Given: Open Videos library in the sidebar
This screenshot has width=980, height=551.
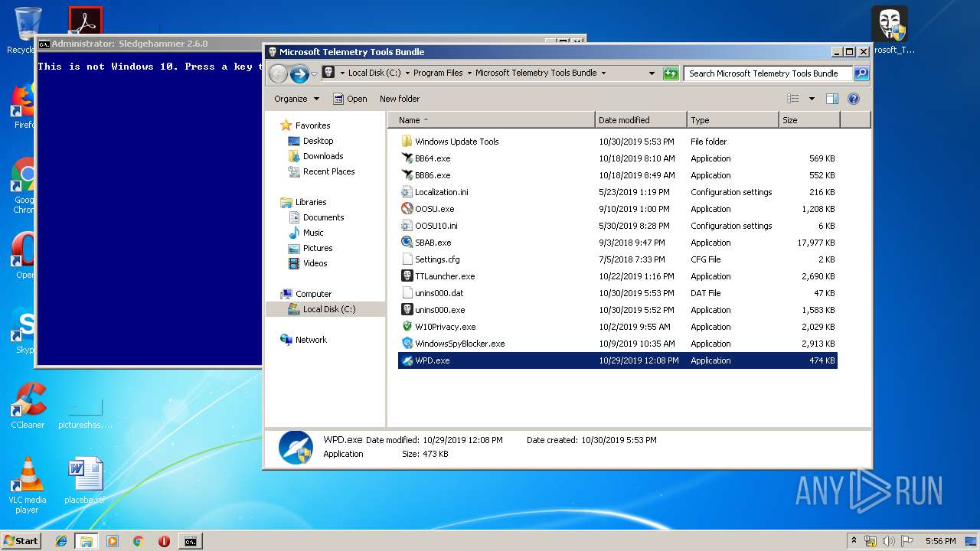Looking at the screenshot, I should point(315,263).
